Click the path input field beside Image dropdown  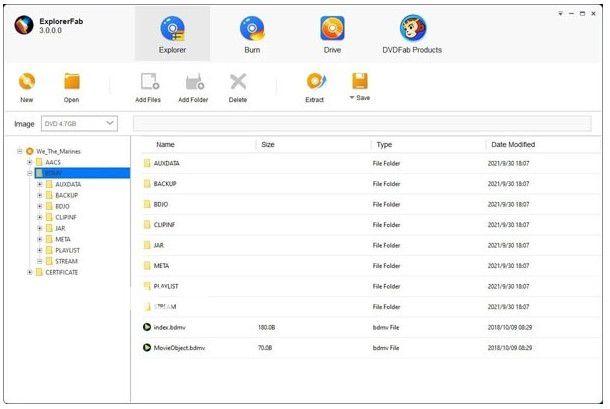click(362, 123)
